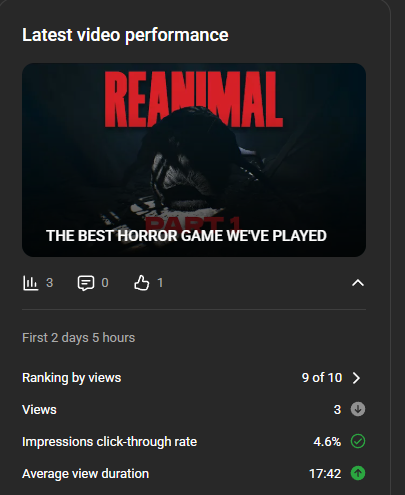Click the views bar chart icon

click(x=30, y=283)
